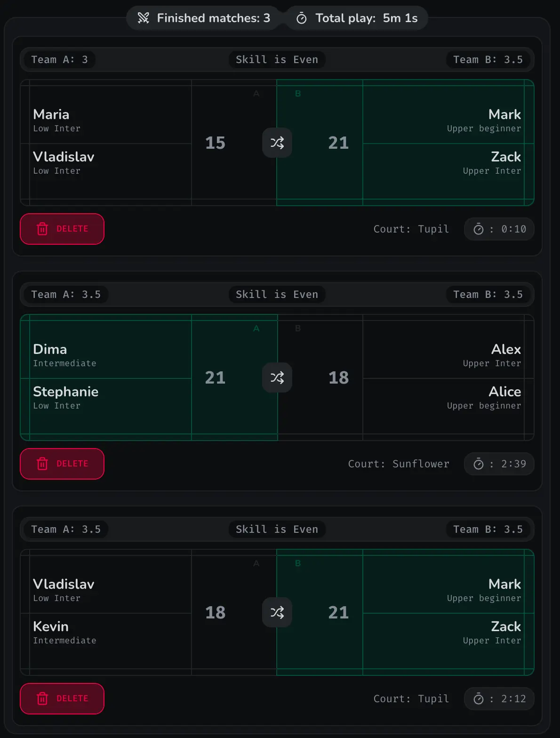
Task: Click Mark's name in the bottom match
Action: click(x=504, y=584)
